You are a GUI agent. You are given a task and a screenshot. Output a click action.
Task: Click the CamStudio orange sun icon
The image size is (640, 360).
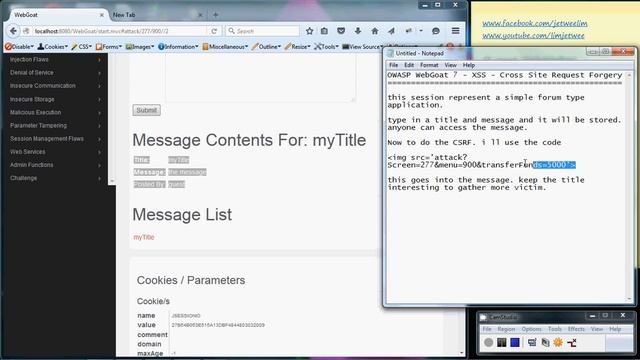[558, 342]
